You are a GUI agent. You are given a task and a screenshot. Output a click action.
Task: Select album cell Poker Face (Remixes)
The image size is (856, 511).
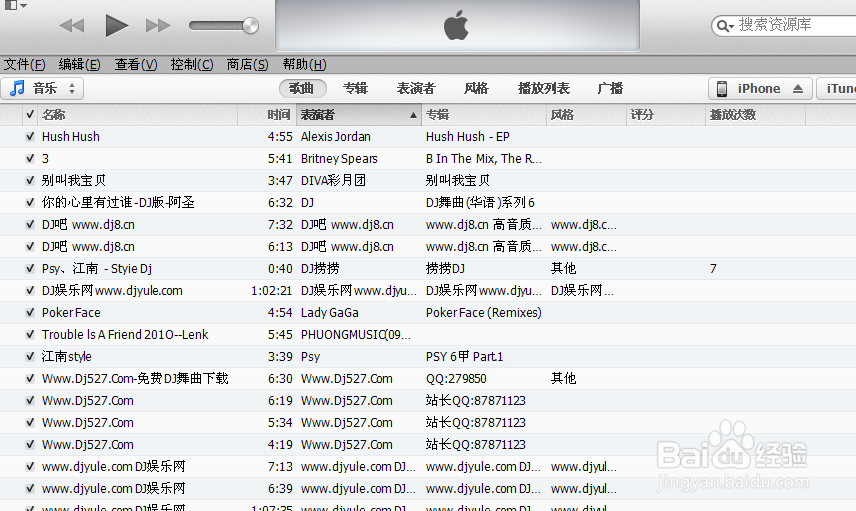(484, 313)
